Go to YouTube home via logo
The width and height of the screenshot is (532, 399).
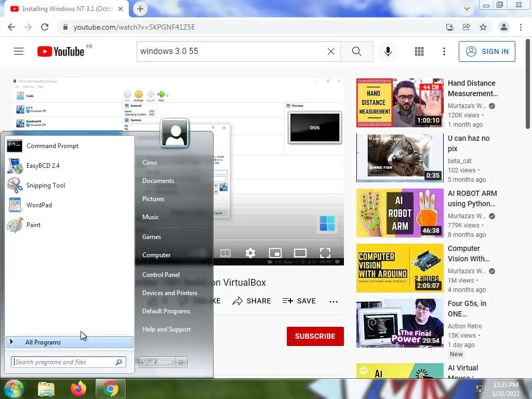click(x=61, y=51)
